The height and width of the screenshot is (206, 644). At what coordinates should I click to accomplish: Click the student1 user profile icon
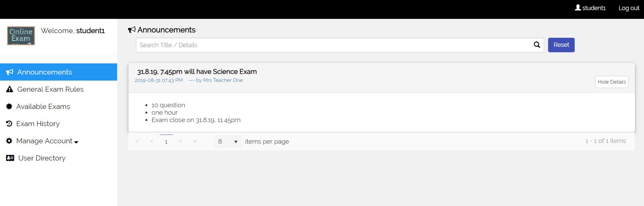tap(578, 8)
